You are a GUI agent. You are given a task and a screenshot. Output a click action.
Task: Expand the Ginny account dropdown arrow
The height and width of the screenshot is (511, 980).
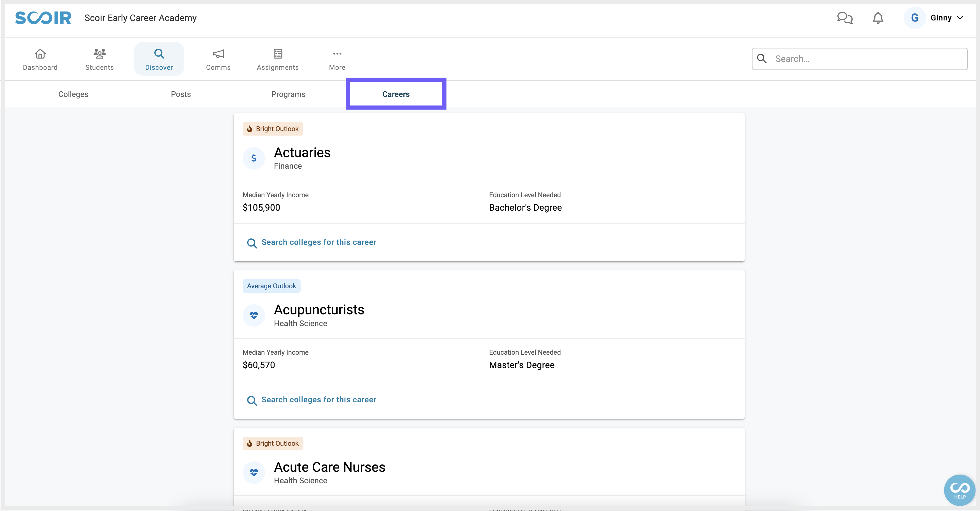click(x=960, y=18)
